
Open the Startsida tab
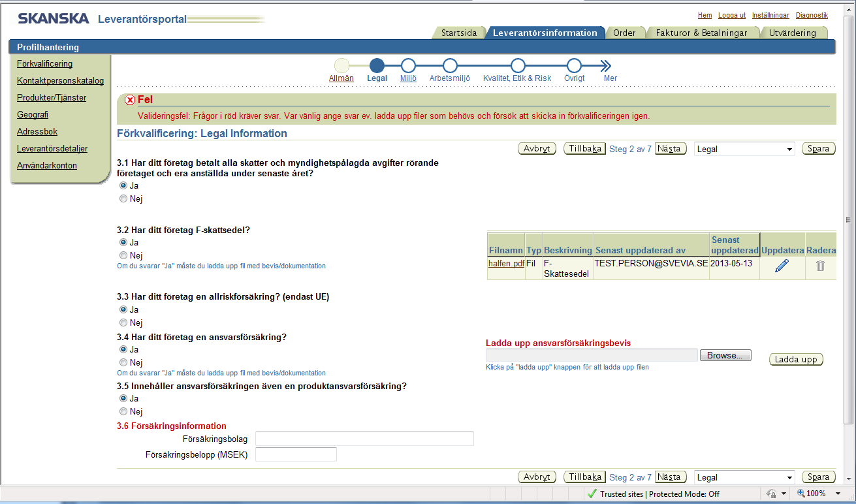(459, 33)
